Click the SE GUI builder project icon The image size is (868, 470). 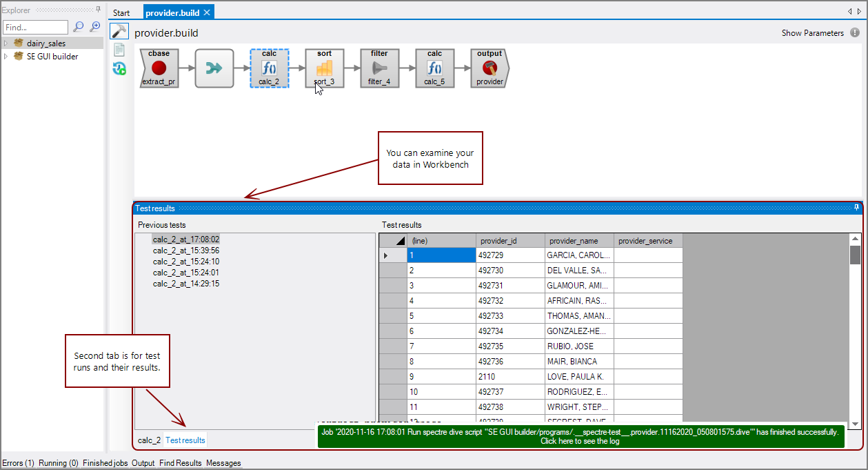(x=19, y=57)
